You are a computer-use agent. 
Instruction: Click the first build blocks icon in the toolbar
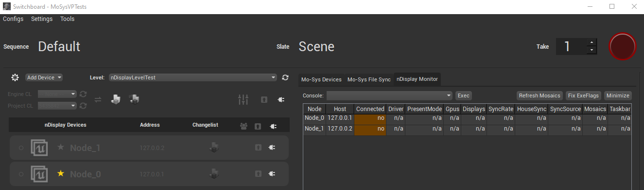(x=115, y=99)
